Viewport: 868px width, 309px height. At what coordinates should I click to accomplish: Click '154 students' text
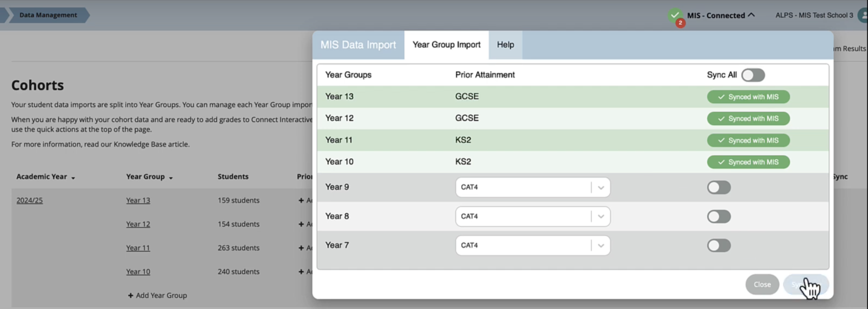[x=238, y=224]
